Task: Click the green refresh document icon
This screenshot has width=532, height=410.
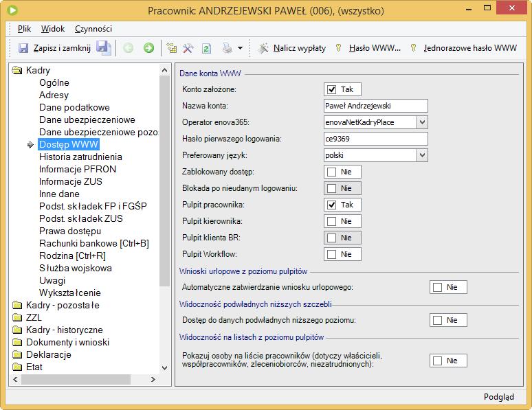Action: pos(207,48)
